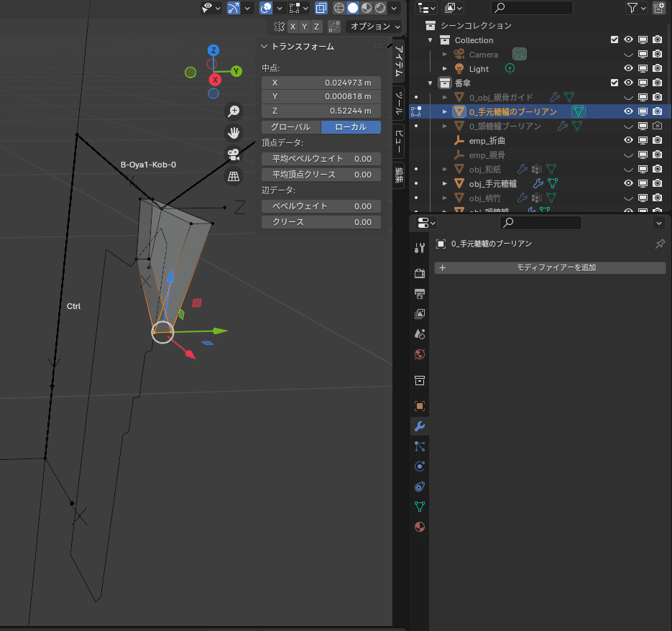This screenshot has width=672, height=631.
Task: Open the Material properties tab icon
Action: click(420, 527)
